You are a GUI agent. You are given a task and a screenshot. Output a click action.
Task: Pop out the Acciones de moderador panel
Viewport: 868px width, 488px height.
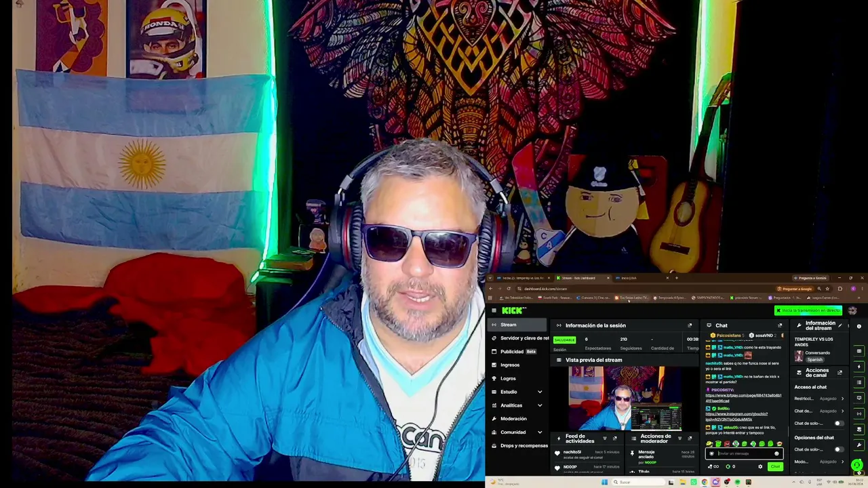click(690, 438)
